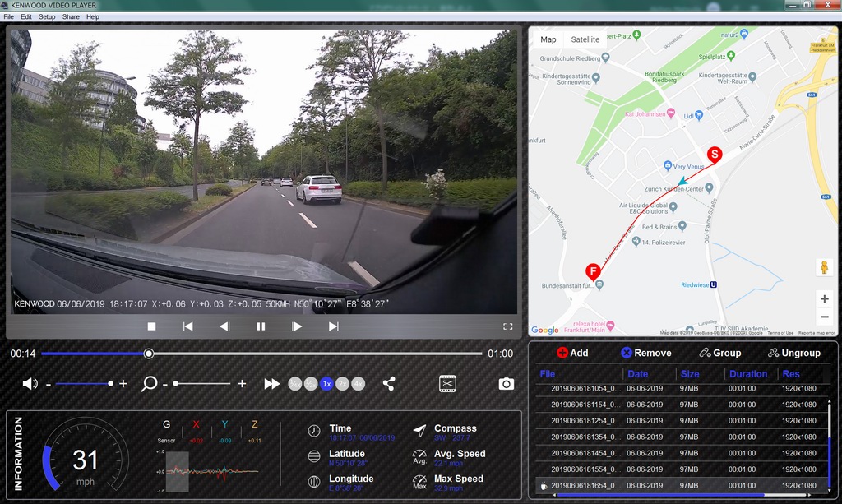Click the Add file button
842x504 pixels.
pos(572,353)
